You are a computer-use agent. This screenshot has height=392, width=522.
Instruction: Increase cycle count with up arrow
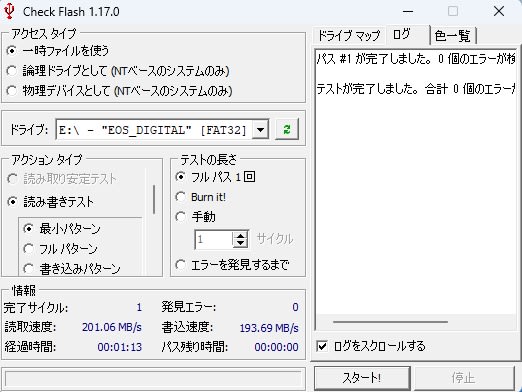(x=240, y=235)
